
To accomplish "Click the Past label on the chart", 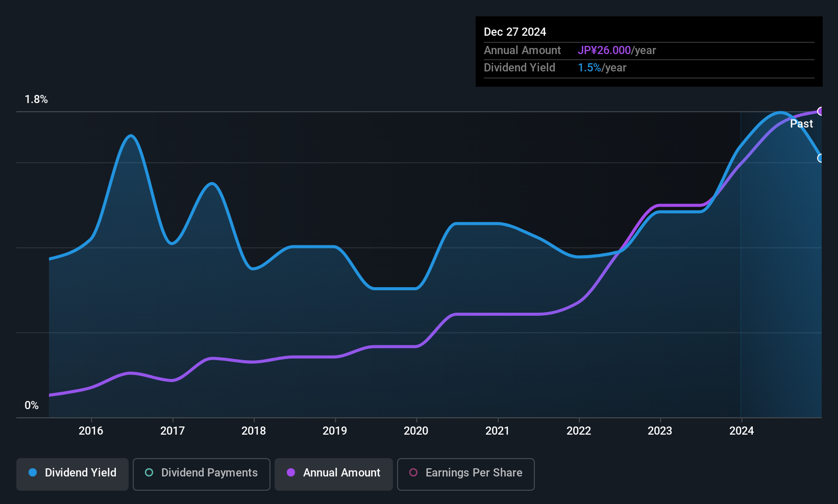I will (x=801, y=124).
